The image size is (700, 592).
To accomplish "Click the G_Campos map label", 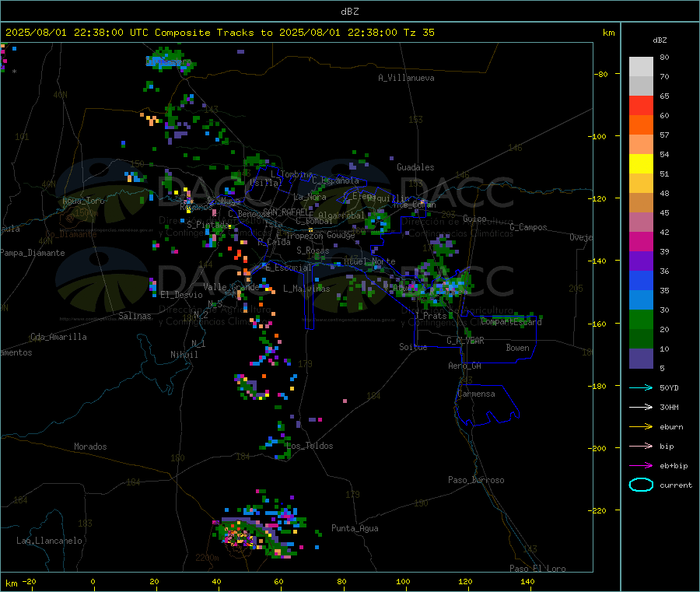I will [528, 227].
